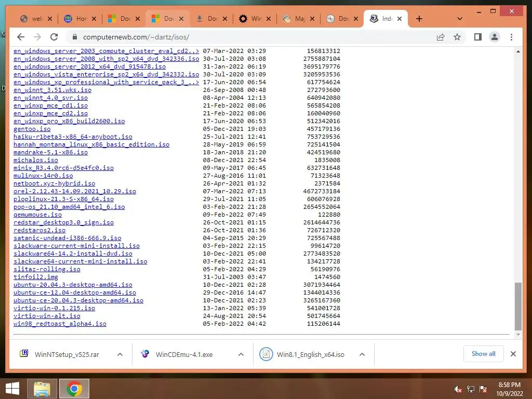Close the downloads bar
This screenshot has height=399, width=532.
pyautogui.click(x=513, y=354)
